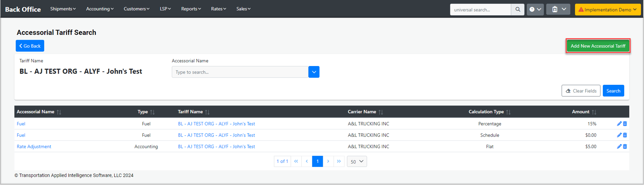Viewport: 644px width, 185px height.
Task: Edit the Rate Adjustment row with pencil icon
Action: tap(619, 146)
